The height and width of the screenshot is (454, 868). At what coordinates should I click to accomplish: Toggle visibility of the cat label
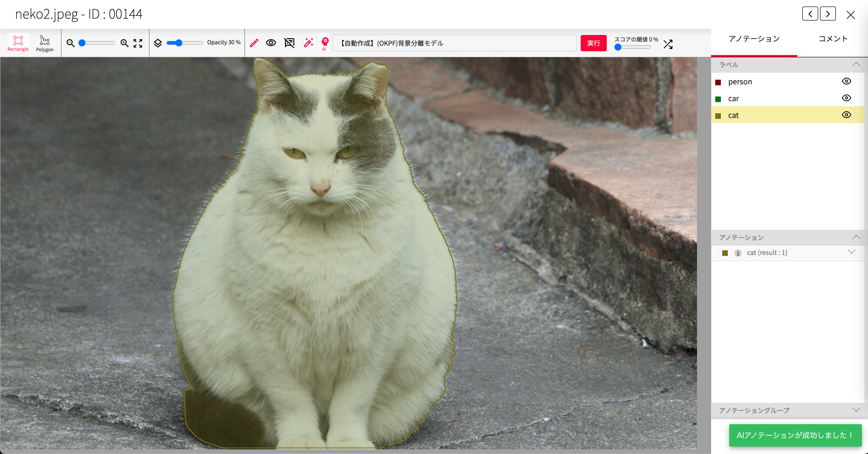(846, 115)
